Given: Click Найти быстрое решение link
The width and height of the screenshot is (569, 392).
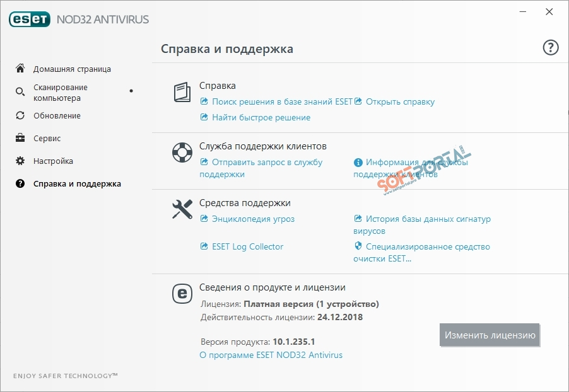Looking at the screenshot, I should pos(261,117).
